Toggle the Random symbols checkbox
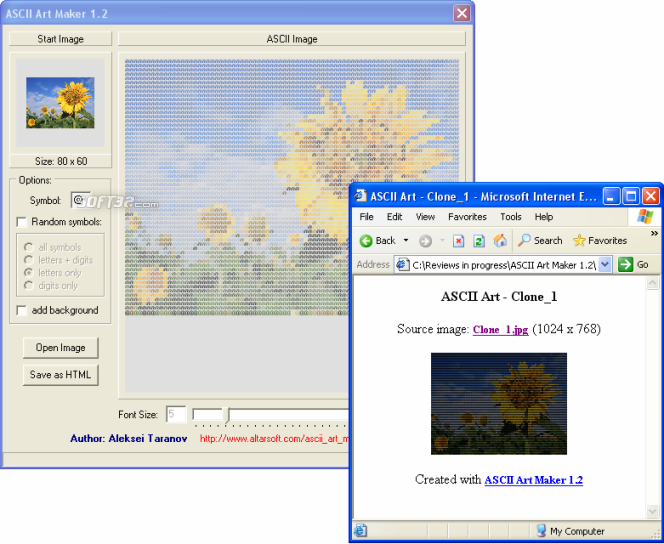 tap(21, 222)
